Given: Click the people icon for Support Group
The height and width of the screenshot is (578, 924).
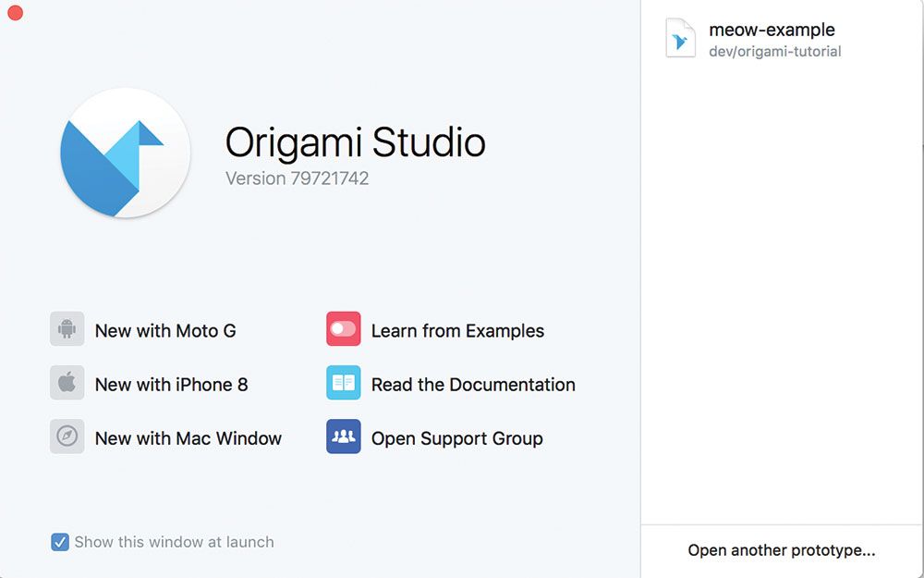Looking at the screenshot, I should 343,437.
